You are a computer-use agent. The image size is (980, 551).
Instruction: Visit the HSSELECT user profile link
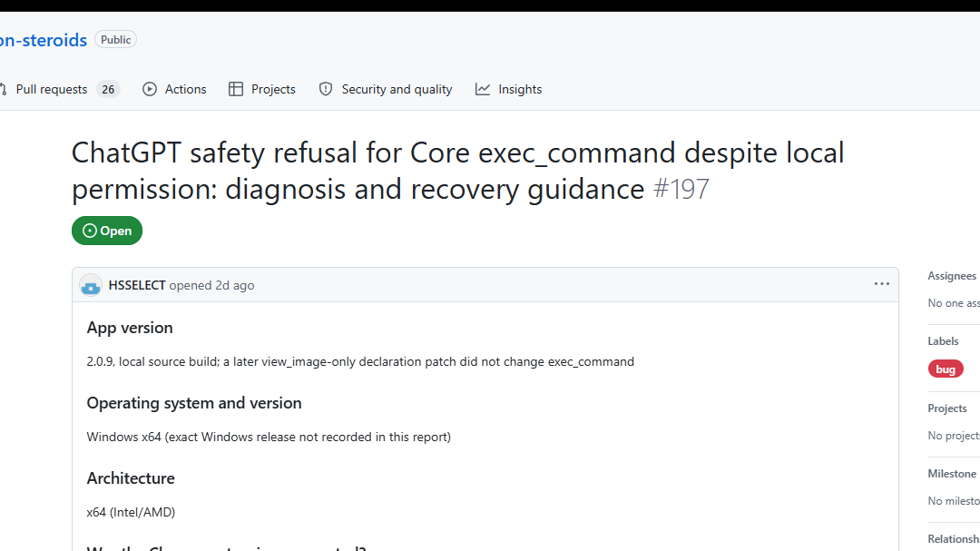(x=137, y=285)
